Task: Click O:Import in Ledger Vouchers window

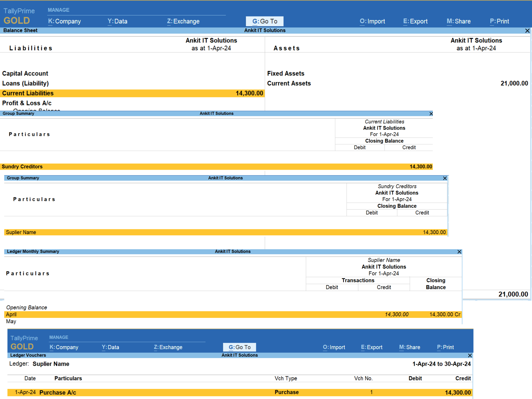Action: pos(334,347)
